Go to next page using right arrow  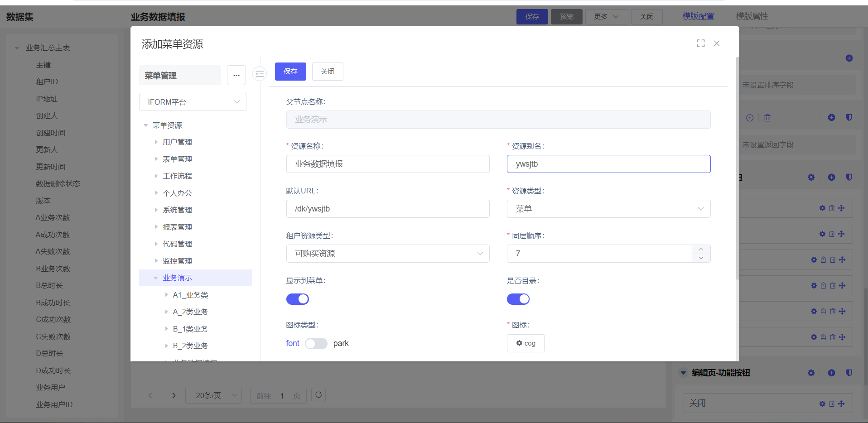pos(174,395)
